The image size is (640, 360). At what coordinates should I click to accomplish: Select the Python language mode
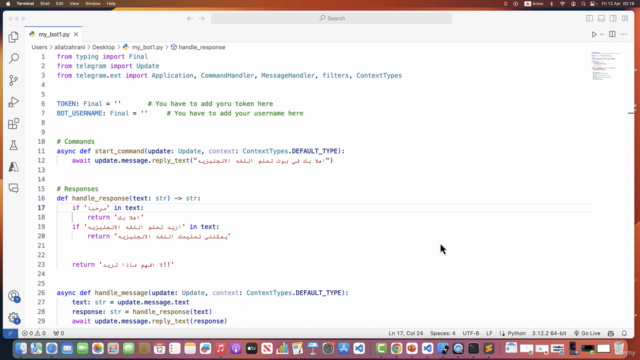pyautogui.click(x=516, y=333)
